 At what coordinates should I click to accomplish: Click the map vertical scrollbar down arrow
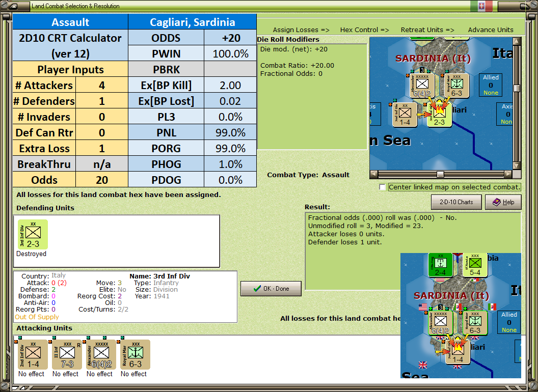(517, 165)
